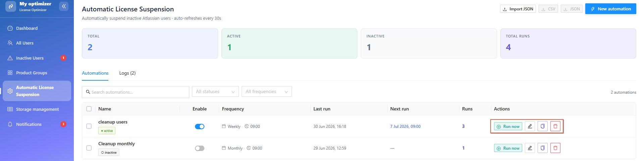644x161 pixels.
Task: Enable the Cleanup monthly toggle switch
Action: click(200, 148)
